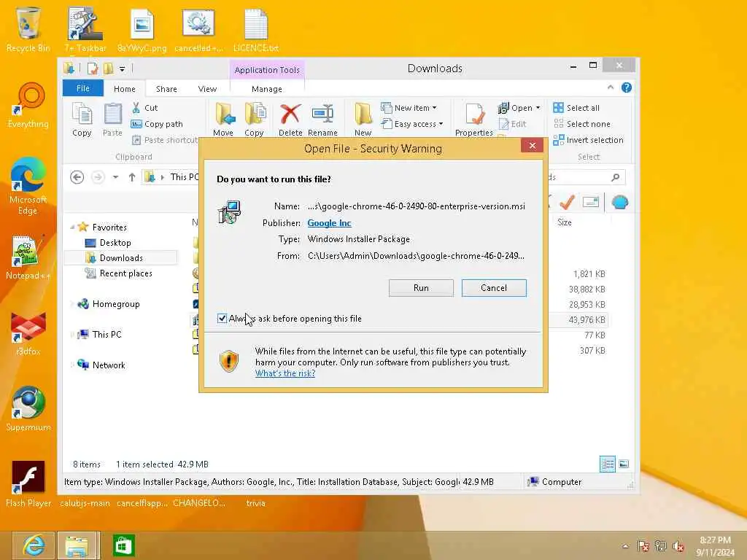Open the Recycle Bin desktop icon

(x=28, y=29)
